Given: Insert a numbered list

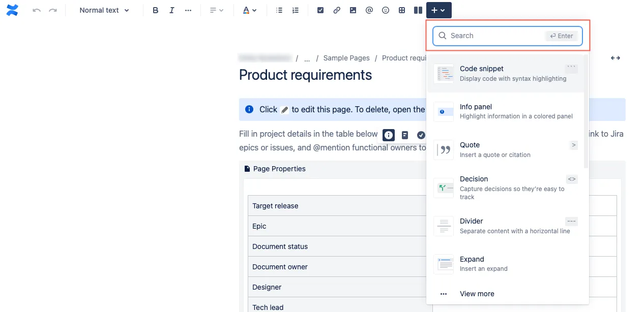Looking at the screenshot, I should [x=296, y=10].
